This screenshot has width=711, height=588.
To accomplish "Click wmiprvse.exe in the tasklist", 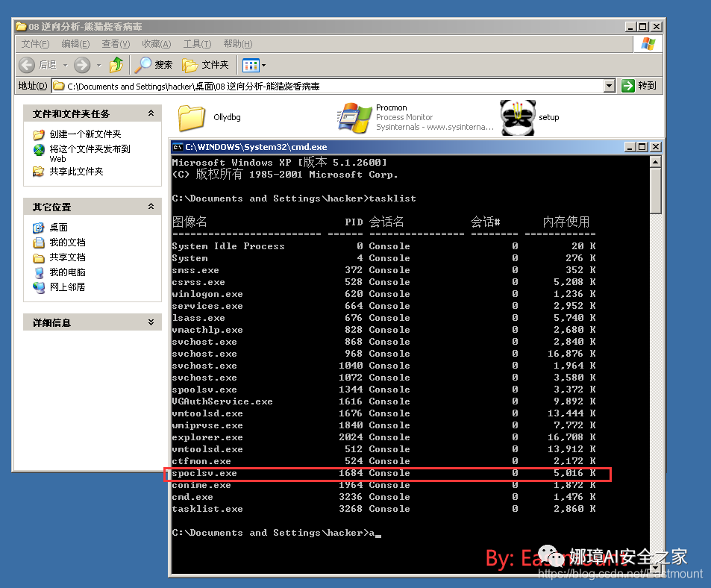I will click(x=207, y=425).
